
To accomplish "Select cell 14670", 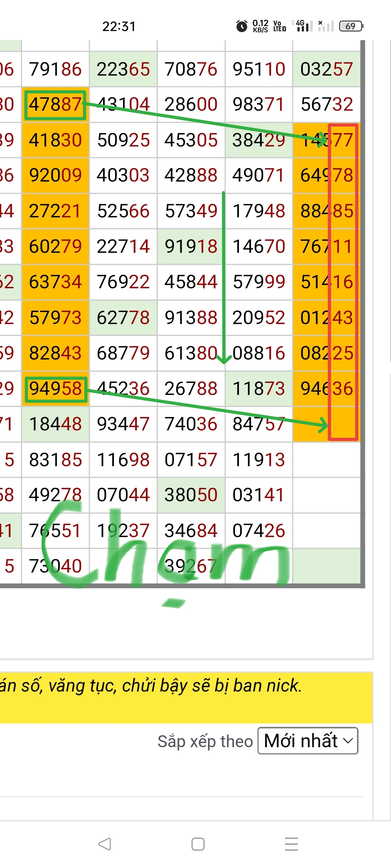I will (x=259, y=247).
